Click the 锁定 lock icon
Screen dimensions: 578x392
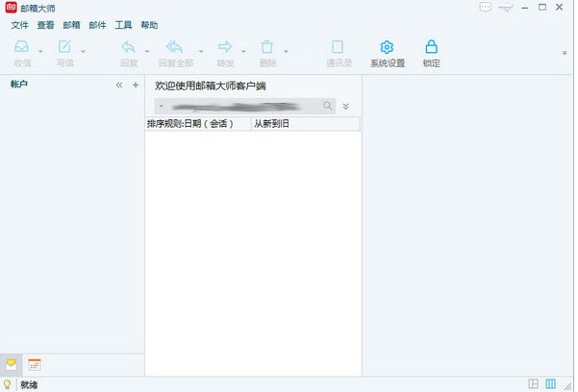(x=431, y=47)
